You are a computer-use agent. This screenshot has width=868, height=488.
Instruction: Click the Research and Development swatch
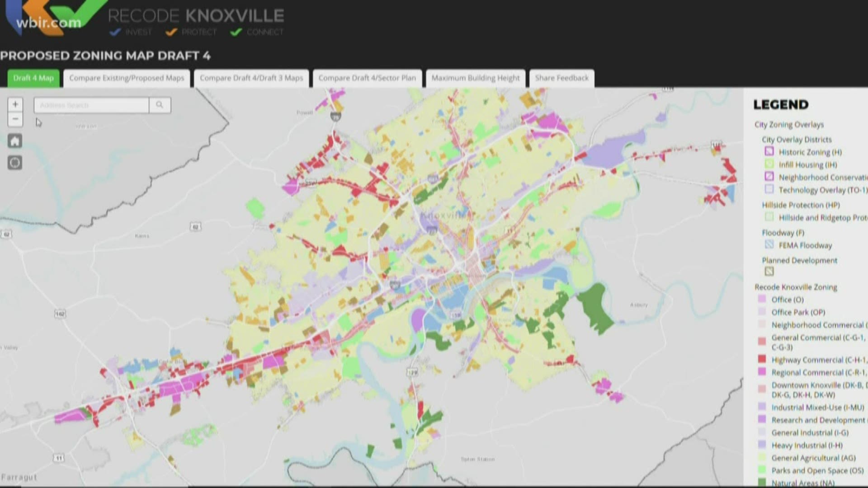pos(762,419)
